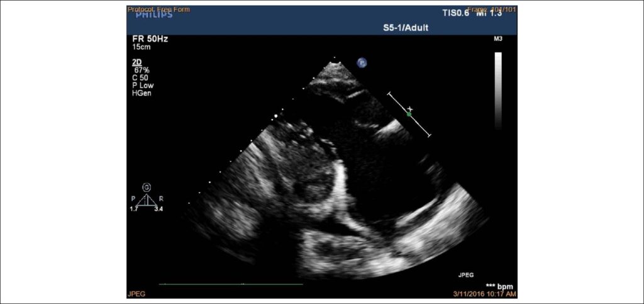Click the '1.7' frequency value
The height and width of the screenshot is (304, 644).
135,209
